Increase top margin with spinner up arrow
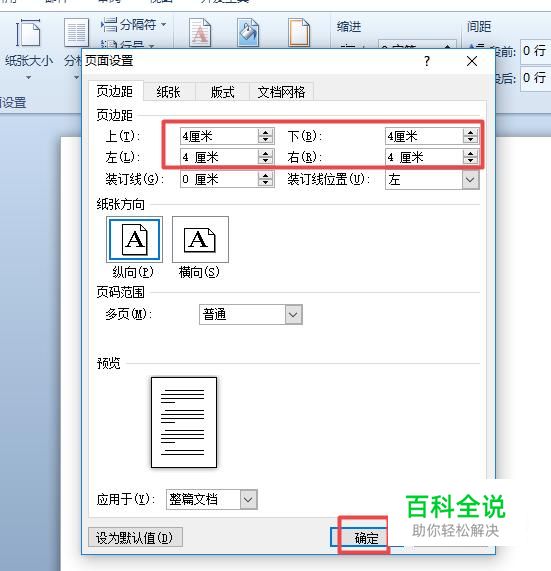Image resolution: width=551 pixels, height=571 pixels. pyautogui.click(x=265, y=133)
